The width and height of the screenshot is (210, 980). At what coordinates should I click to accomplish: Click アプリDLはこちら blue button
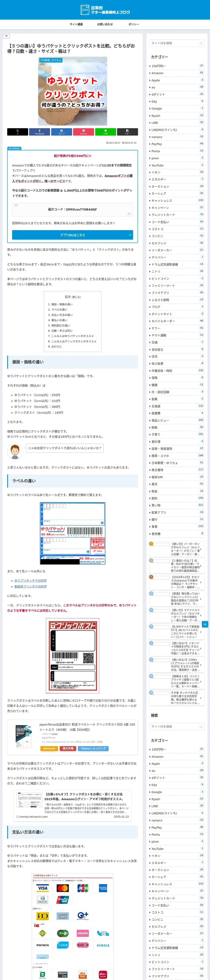click(x=72, y=235)
